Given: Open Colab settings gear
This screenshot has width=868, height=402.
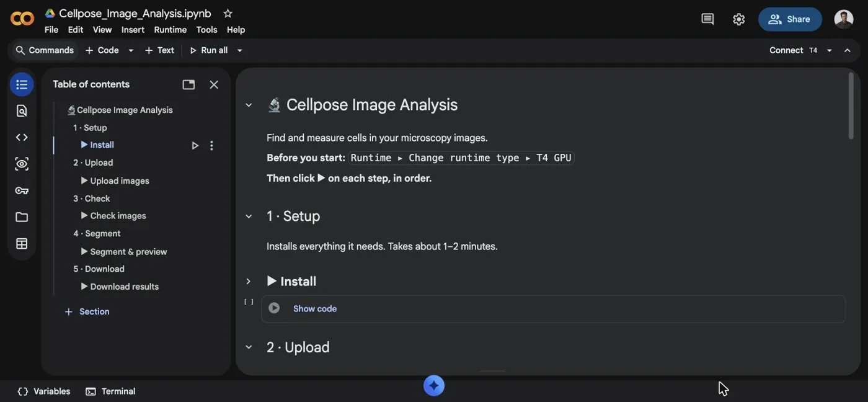Looking at the screenshot, I should pyautogui.click(x=738, y=19).
